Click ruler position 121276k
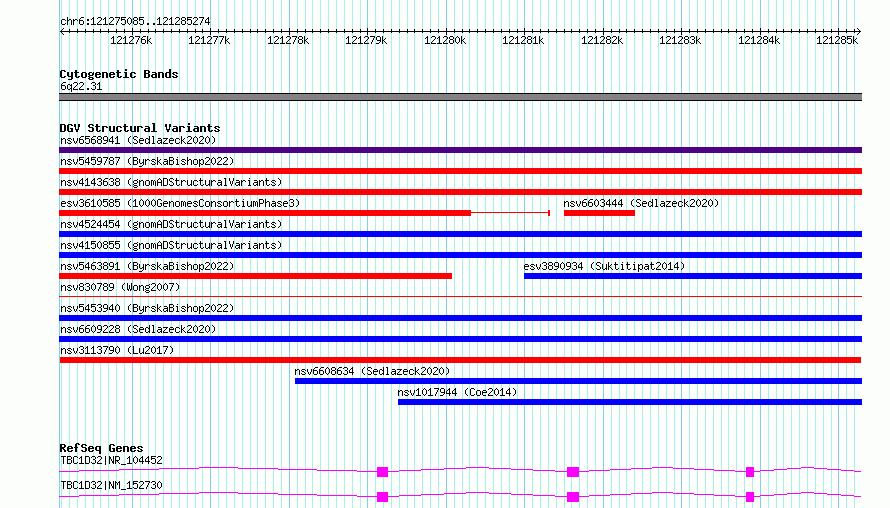 (x=131, y=40)
